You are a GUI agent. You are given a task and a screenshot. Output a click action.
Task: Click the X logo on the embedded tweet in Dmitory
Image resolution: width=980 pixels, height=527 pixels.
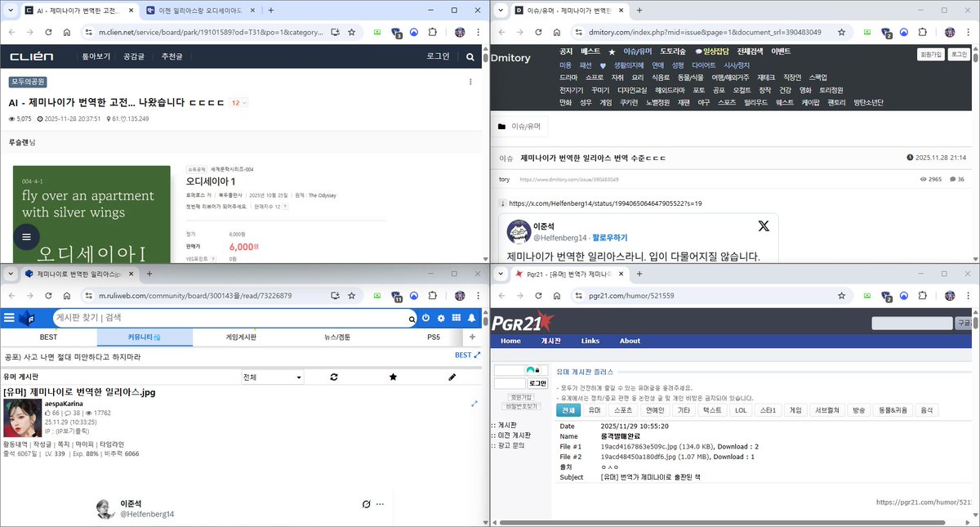pyautogui.click(x=763, y=226)
